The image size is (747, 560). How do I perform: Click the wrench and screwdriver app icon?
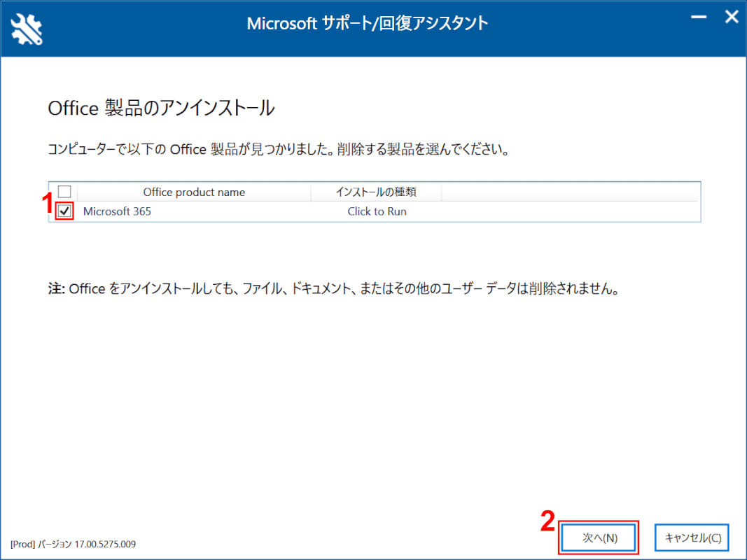tap(27, 29)
